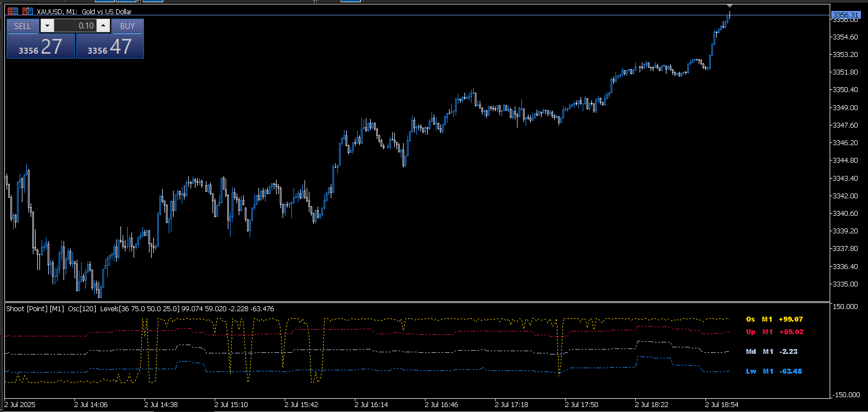Viewport: 868px width, 412px height.
Task: Click the 3349.00 price scale label
Action: coord(846,108)
